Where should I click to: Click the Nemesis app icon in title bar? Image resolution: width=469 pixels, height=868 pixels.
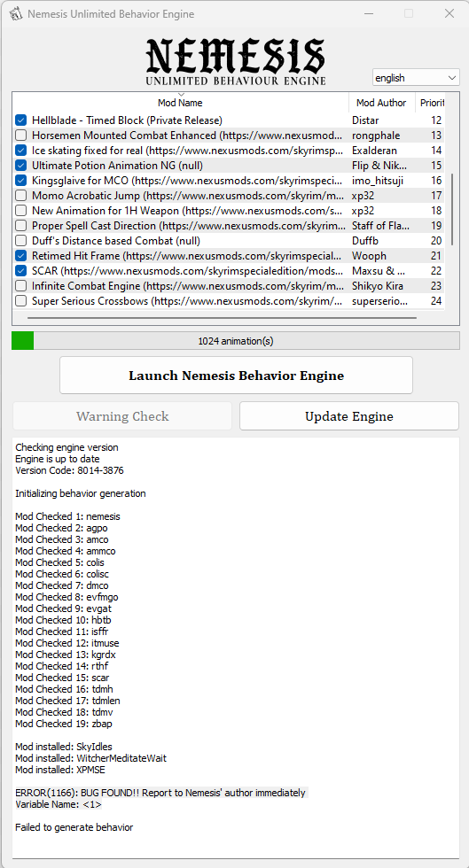(x=15, y=14)
